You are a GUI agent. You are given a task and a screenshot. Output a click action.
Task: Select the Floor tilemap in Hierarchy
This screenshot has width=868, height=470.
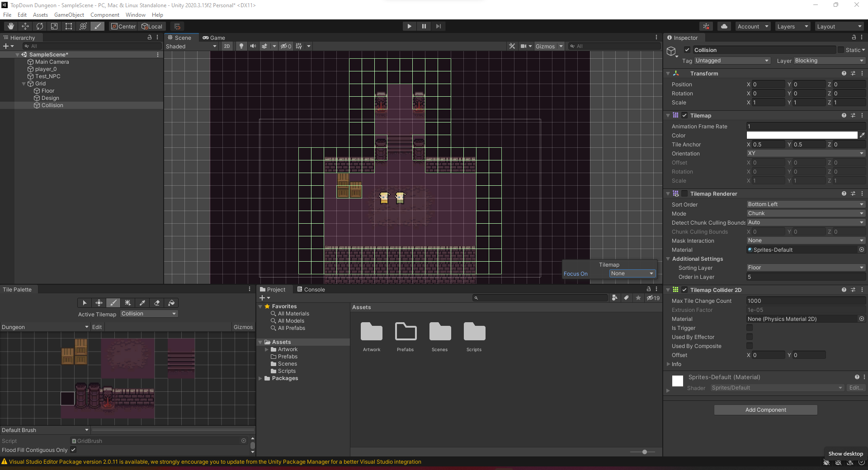[48, 91]
